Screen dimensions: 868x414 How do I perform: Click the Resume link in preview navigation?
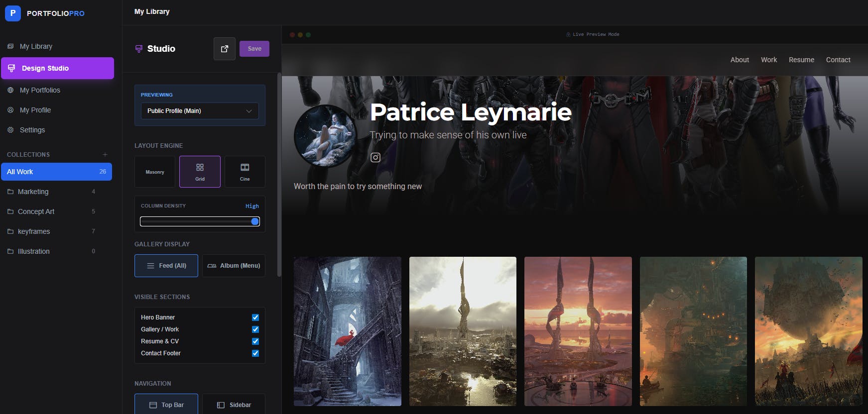801,60
